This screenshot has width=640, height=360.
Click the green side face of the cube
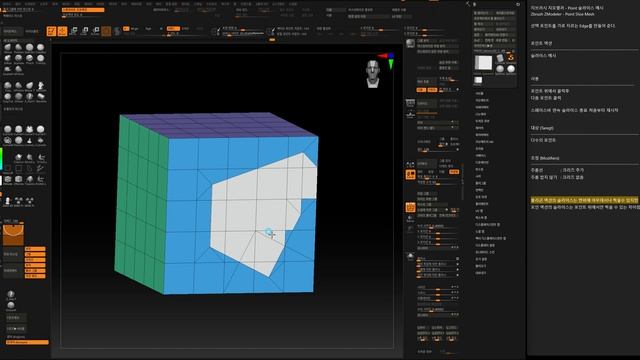tap(142, 204)
